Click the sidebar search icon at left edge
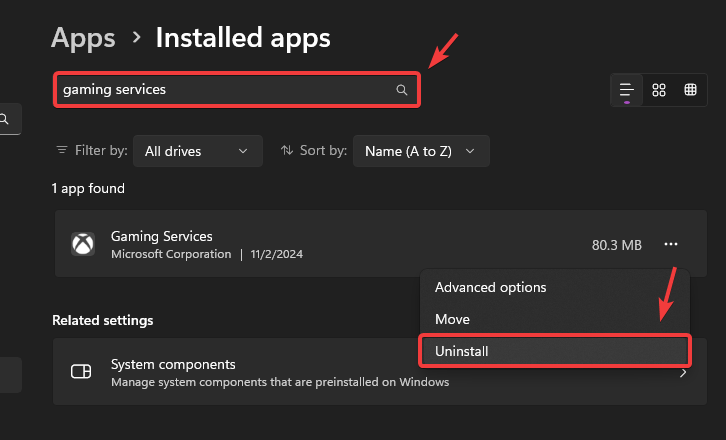This screenshot has height=440, width=726. (5, 119)
